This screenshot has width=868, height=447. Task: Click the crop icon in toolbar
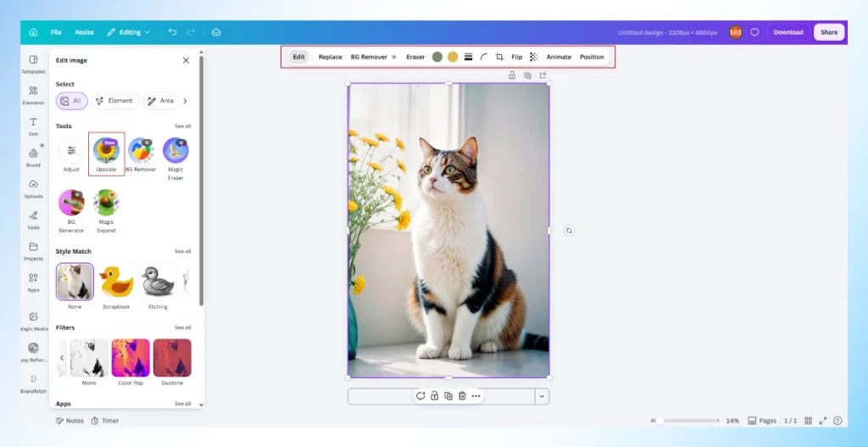pyautogui.click(x=499, y=57)
